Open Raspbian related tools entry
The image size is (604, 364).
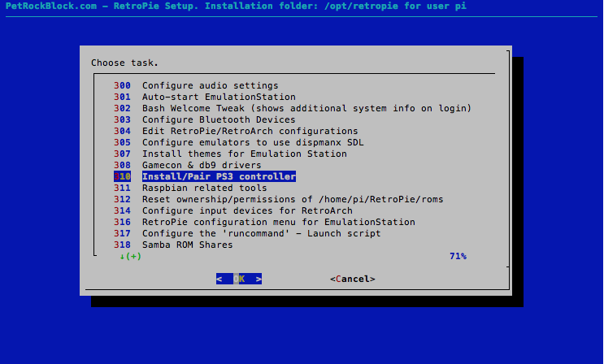(x=204, y=188)
